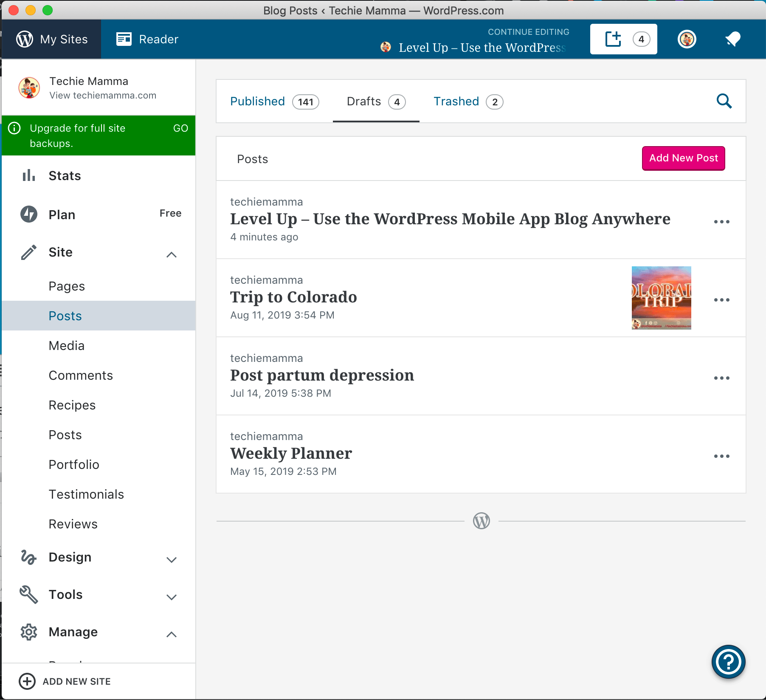This screenshot has width=766, height=700.
Task: Click the Plan lightning icon
Action: 29,214
